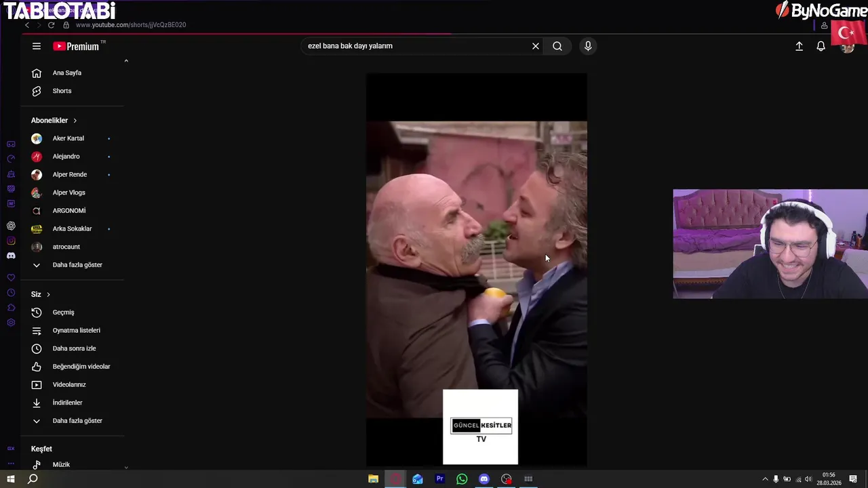The height and width of the screenshot is (488, 868).
Task: Reload the page with refresh icon
Action: click(51, 25)
